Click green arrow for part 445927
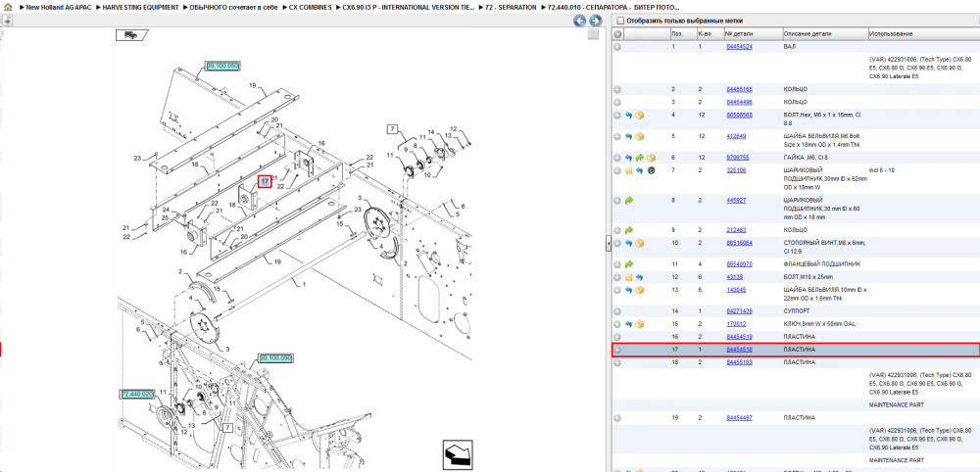This screenshot has width=980, height=472. pos(629,201)
